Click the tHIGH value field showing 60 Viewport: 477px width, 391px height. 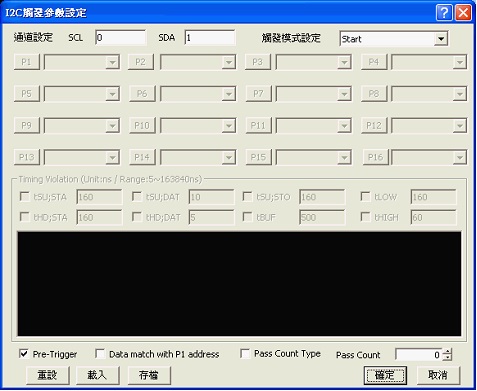pos(433,217)
